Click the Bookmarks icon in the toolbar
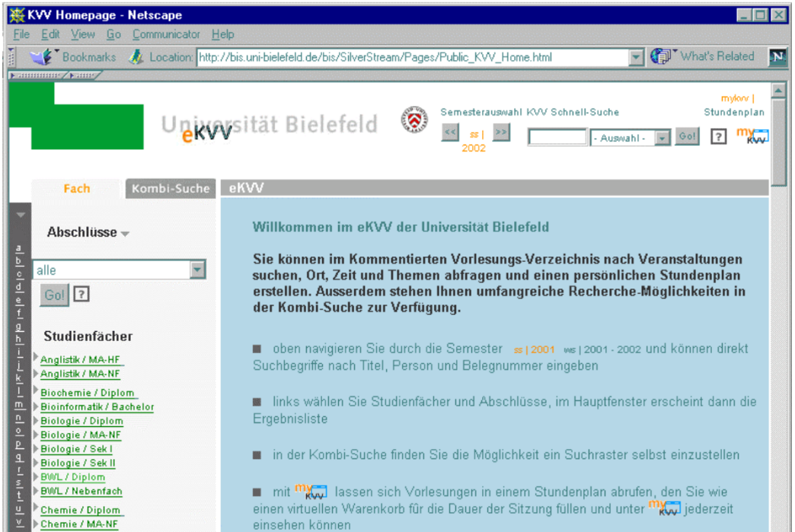The image size is (795, 532). click(44, 57)
